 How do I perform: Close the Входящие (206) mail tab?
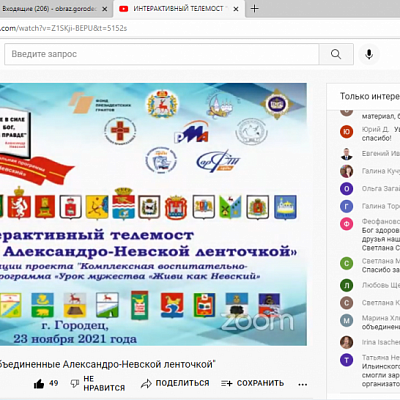click(105, 9)
